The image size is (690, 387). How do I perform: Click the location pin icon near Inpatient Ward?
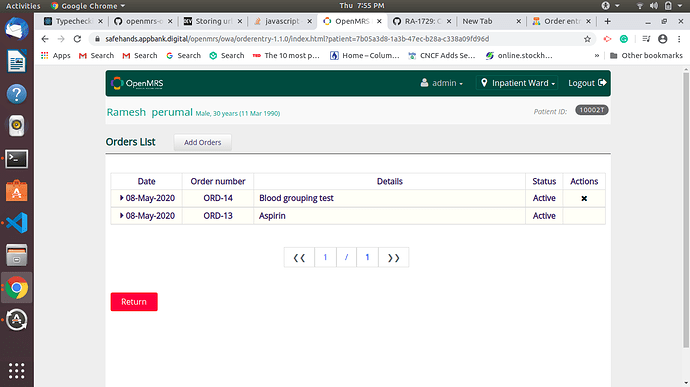point(484,83)
